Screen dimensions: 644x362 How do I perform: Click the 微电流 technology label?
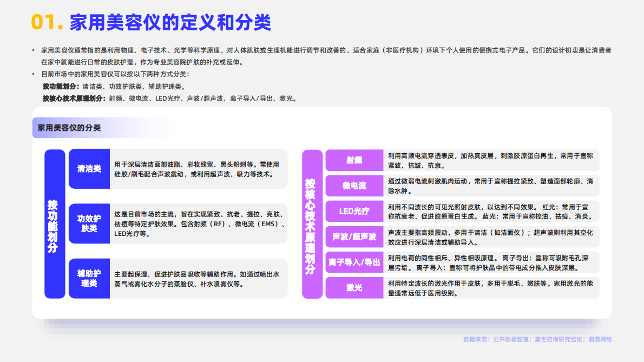pyautogui.click(x=354, y=186)
